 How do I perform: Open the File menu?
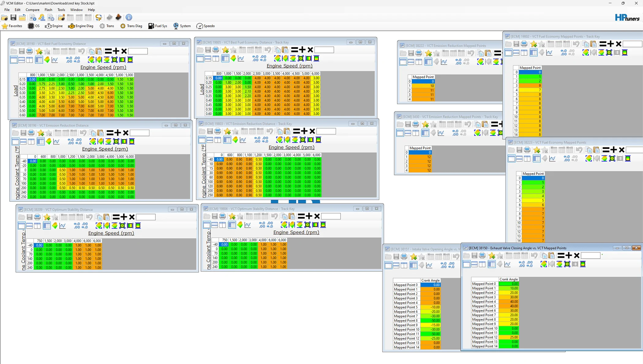click(7, 10)
